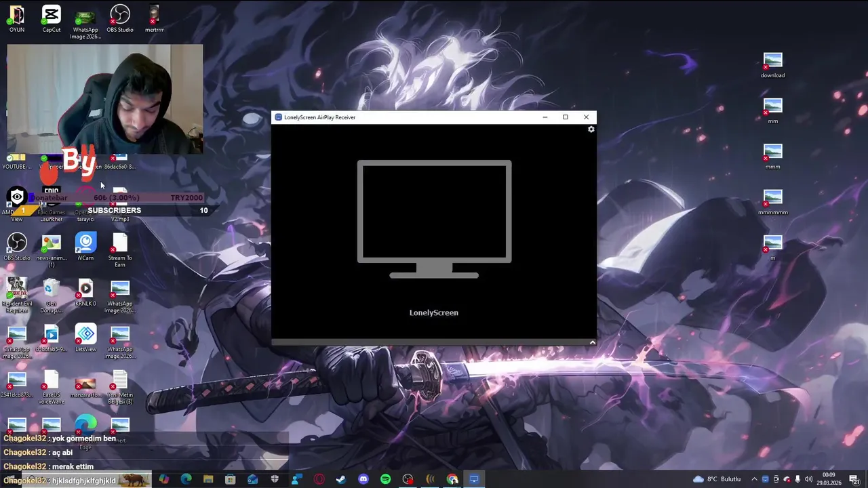Switch to Google Chrome in the taskbar
This screenshot has height=488, width=868.
452,479
